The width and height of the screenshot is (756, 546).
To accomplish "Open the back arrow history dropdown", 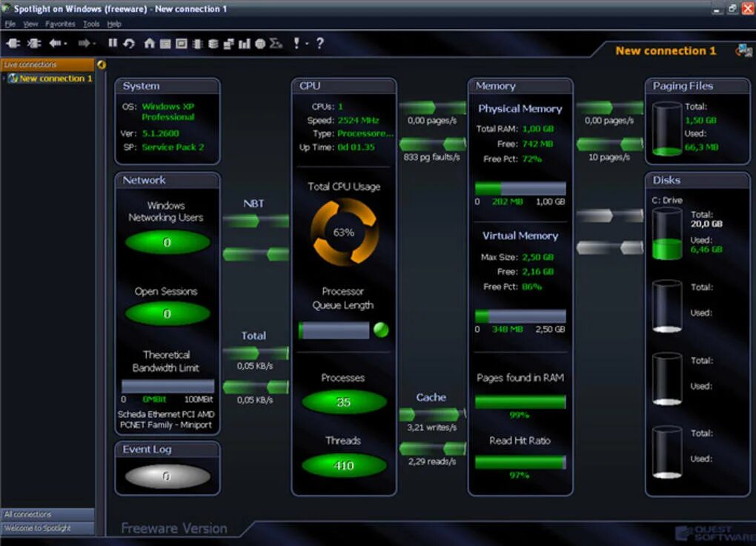I will coord(65,44).
